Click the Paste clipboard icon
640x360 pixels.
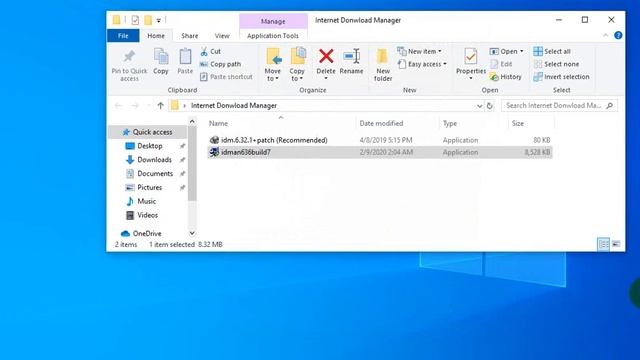(x=185, y=56)
